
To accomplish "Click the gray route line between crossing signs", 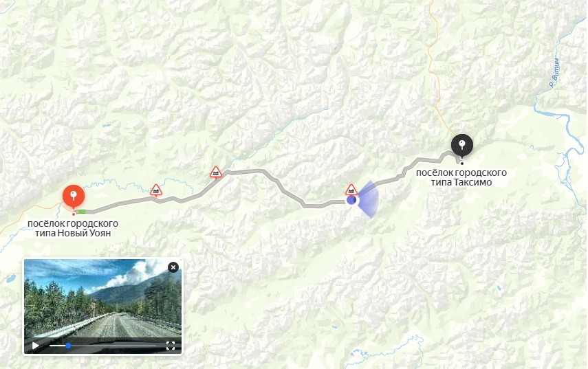I will [186, 199].
